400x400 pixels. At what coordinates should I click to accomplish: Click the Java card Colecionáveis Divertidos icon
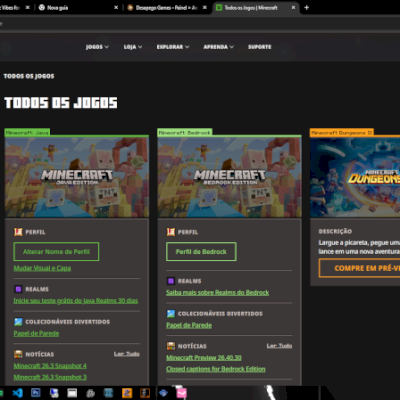[x=18, y=321]
